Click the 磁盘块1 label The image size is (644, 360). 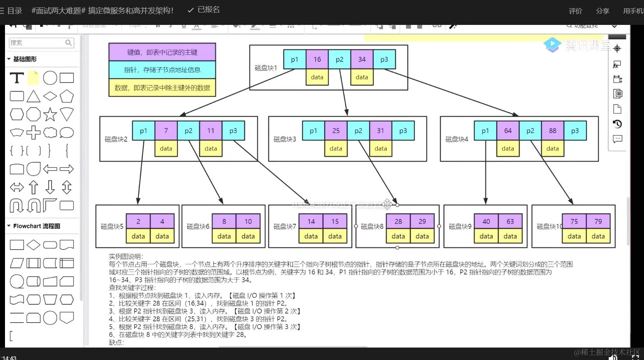click(266, 68)
